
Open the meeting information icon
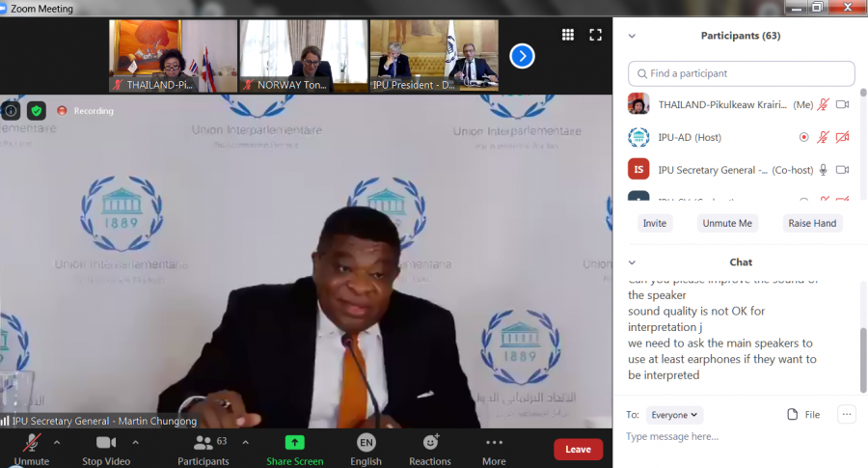(11, 111)
